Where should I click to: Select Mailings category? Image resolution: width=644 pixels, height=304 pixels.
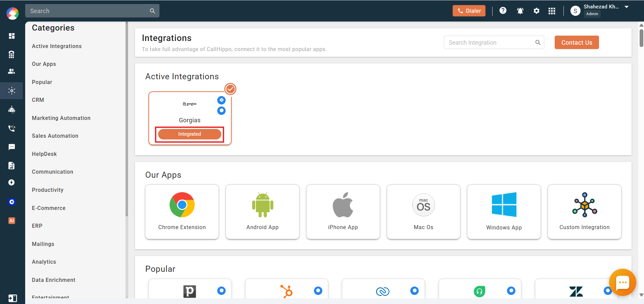pyautogui.click(x=43, y=244)
